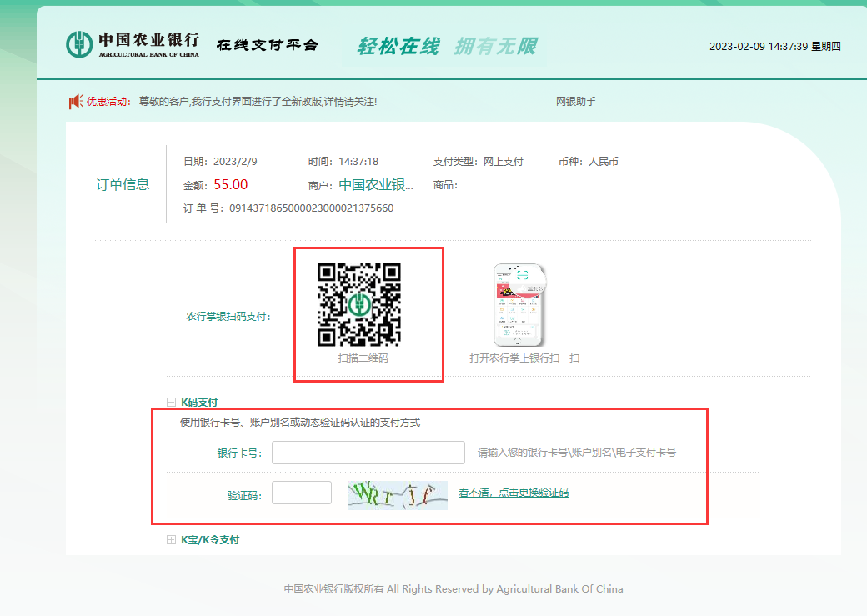Click the green emblem inside the QR code
The image size is (867, 616).
coord(359,305)
